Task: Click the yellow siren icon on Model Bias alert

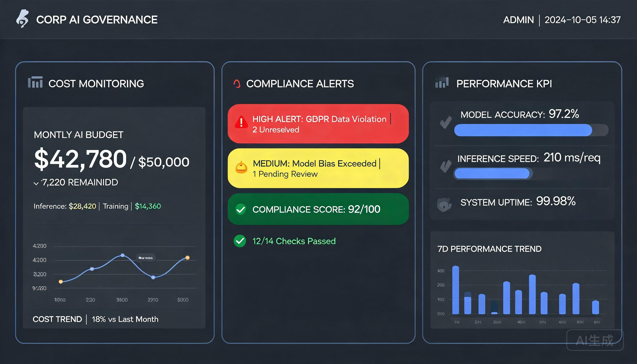Action: (x=241, y=167)
